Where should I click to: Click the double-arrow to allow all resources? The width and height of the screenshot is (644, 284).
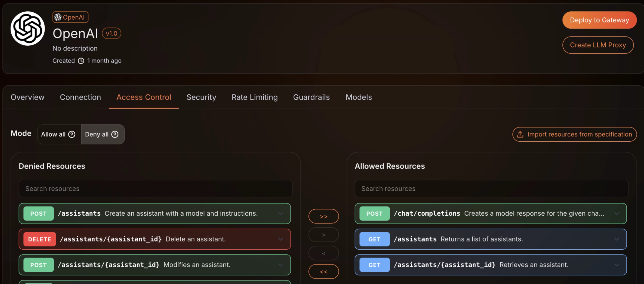pyautogui.click(x=323, y=216)
